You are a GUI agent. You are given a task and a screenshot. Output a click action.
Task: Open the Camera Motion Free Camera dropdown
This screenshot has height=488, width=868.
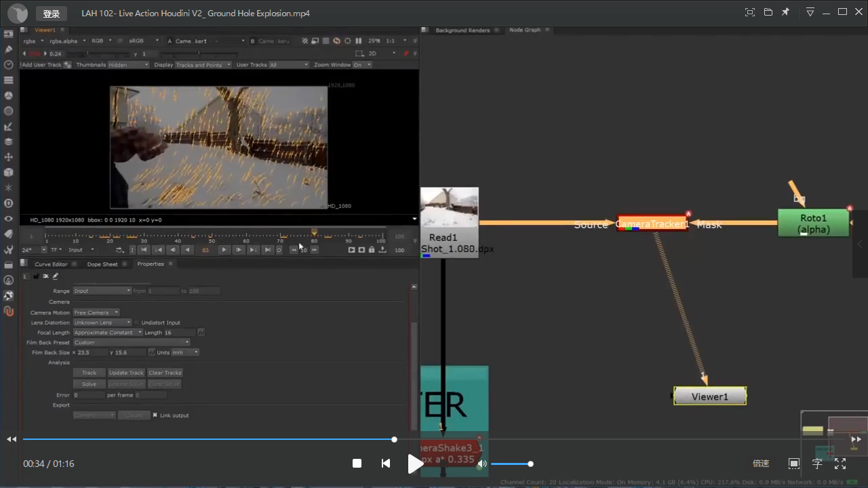96,312
